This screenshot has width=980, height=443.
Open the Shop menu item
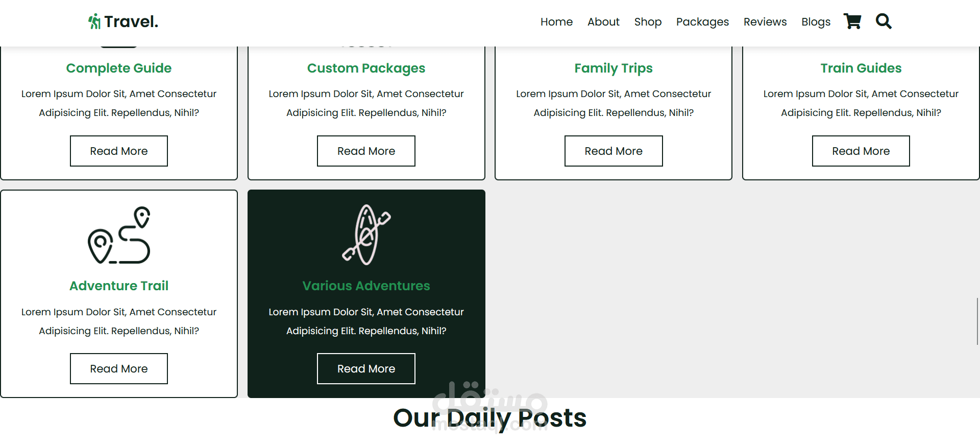click(648, 22)
